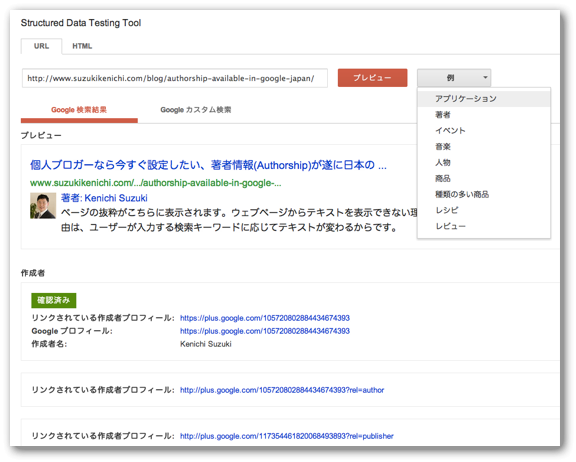Click the 作成者 section heading
The height and width of the screenshot is (462, 576).
tap(33, 273)
